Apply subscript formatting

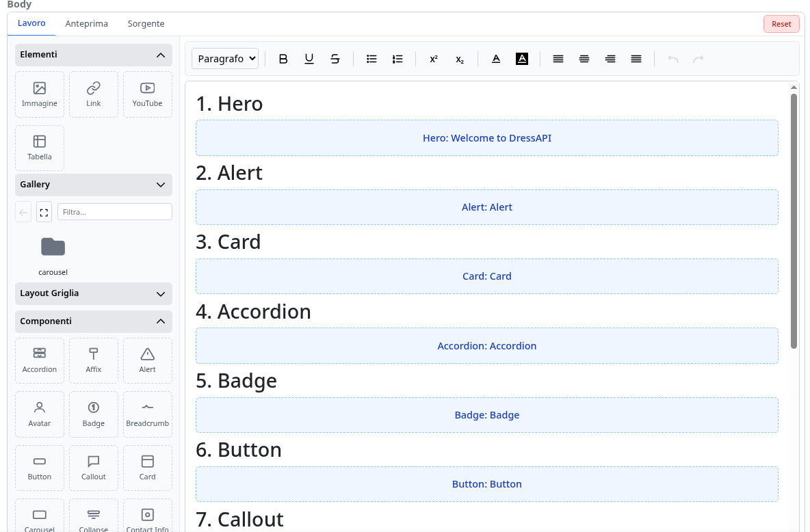click(x=460, y=59)
